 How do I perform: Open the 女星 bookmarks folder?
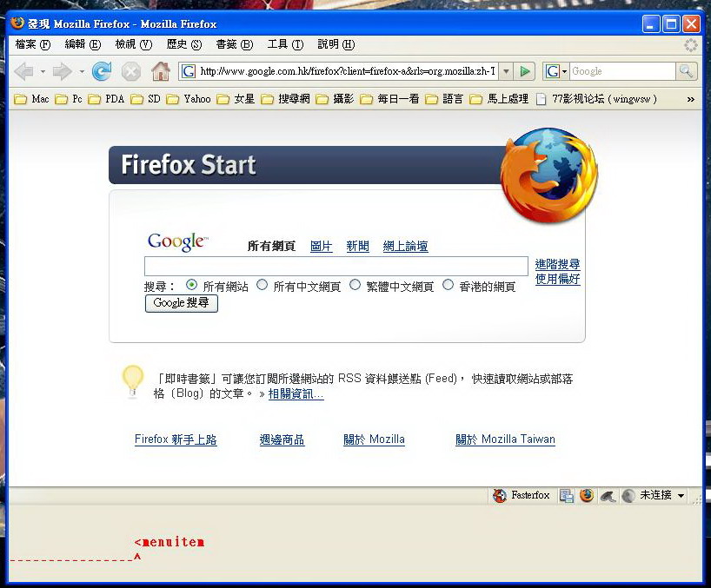[236, 99]
